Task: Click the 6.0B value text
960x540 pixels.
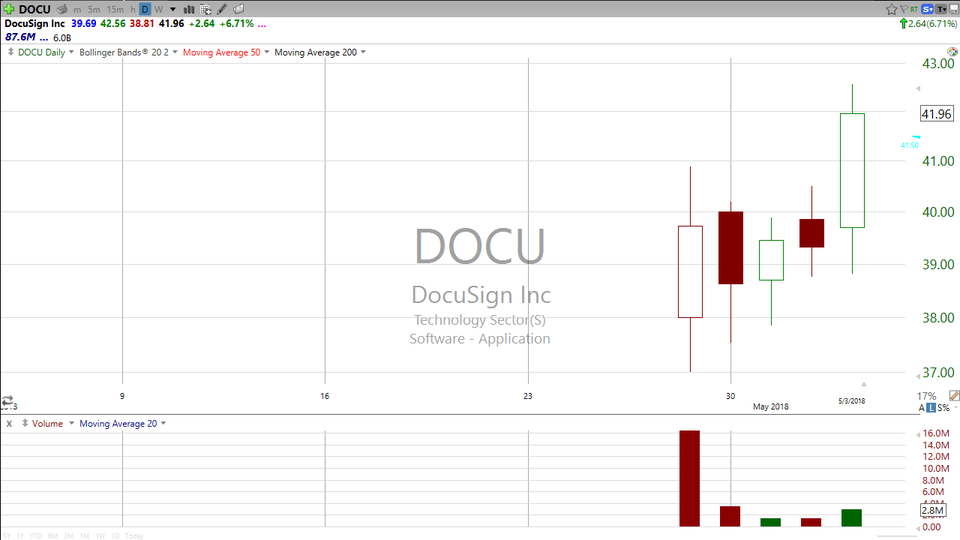Action: pyautogui.click(x=62, y=38)
